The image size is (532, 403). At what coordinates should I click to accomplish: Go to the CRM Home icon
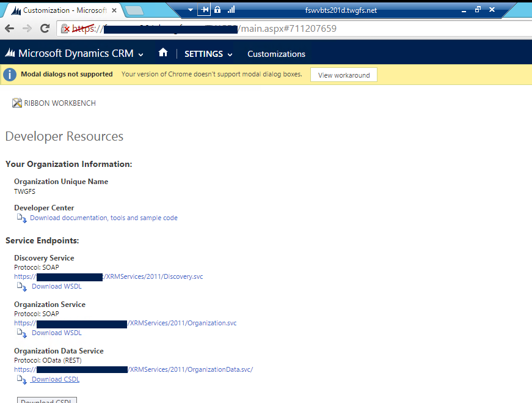163,53
